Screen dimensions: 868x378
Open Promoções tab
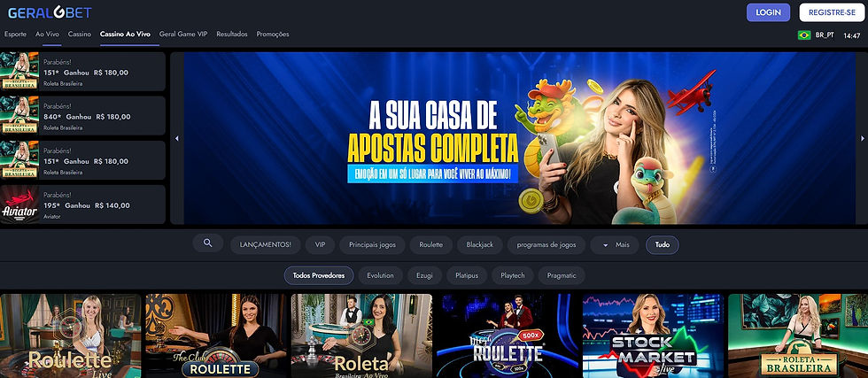[273, 34]
